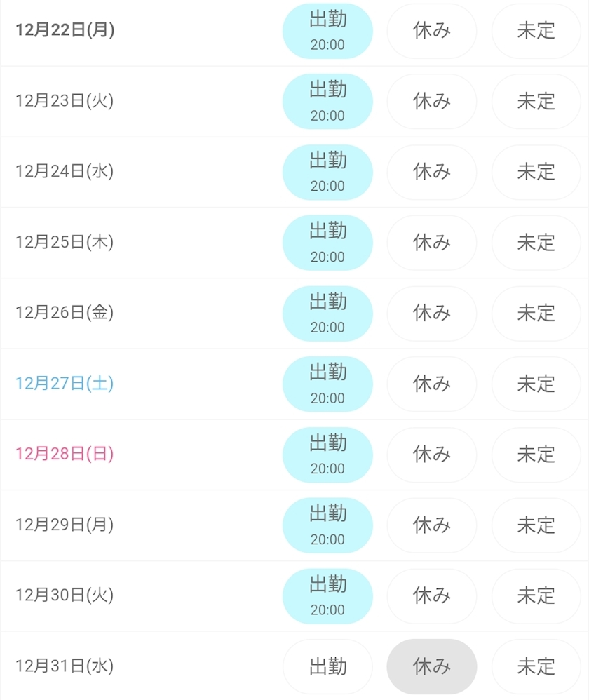Screen dimensions: 589x700
Task: Select 休み for 12月22日(月)
Action: coord(432,31)
